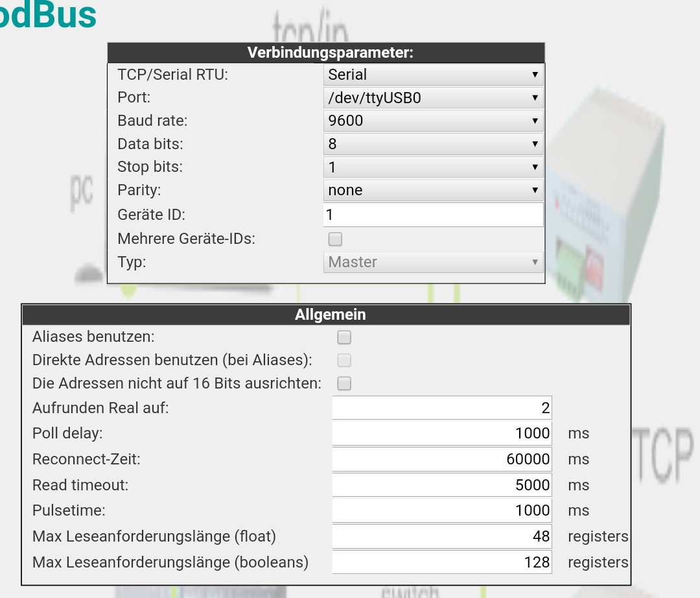Click the Aliases benutzen label
The width and height of the screenshot is (700, 598).
pyautogui.click(x=93, y=337)
